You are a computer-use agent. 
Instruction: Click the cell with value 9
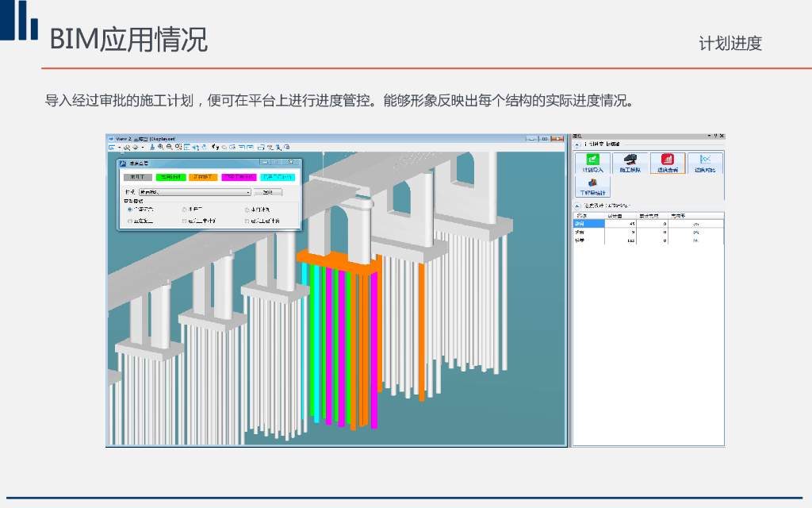click(x=620, y=233)
